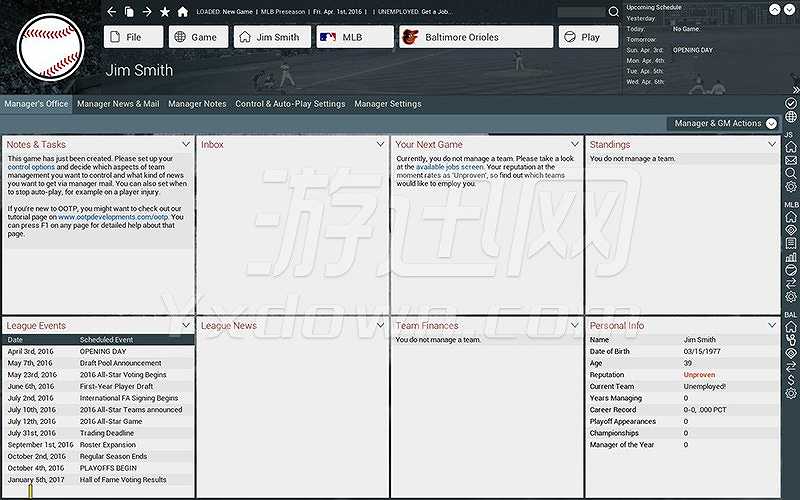800x500 pixels.
Task: Switch to Manager Notes tab
Action: click(x=197, y=104)
